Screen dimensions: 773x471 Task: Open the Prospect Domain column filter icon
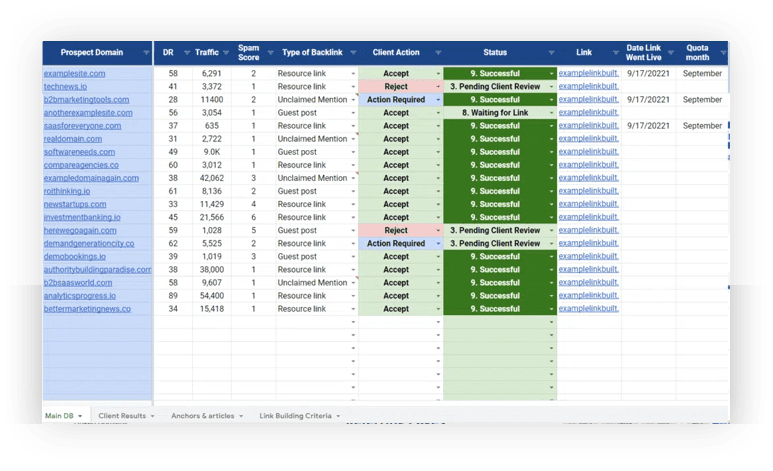click(147, 53)
